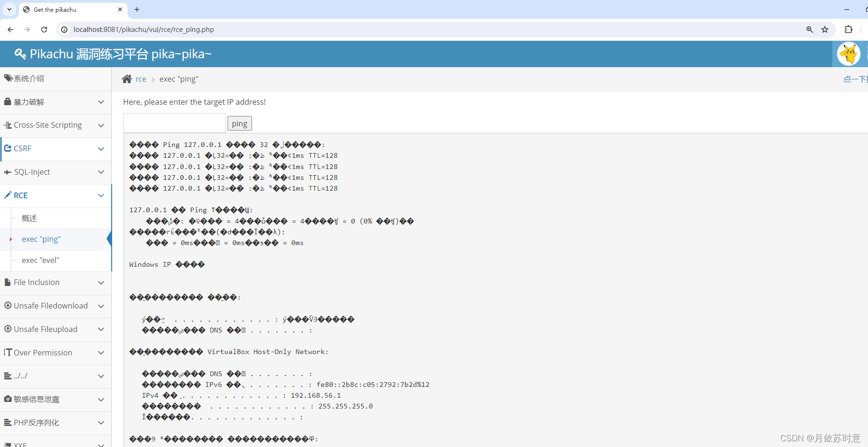
Task: Expand the SQL-Inject menu chevron
Action: click(x=101, y=172)
